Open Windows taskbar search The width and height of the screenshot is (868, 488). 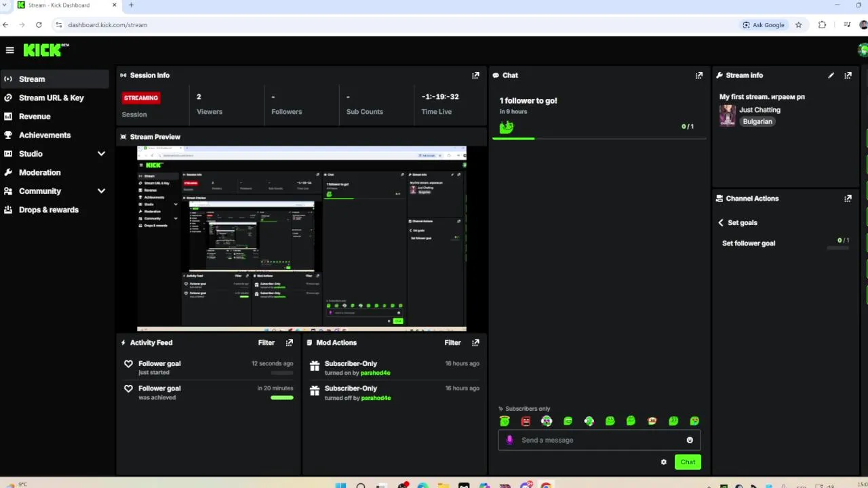coord(361,485)
